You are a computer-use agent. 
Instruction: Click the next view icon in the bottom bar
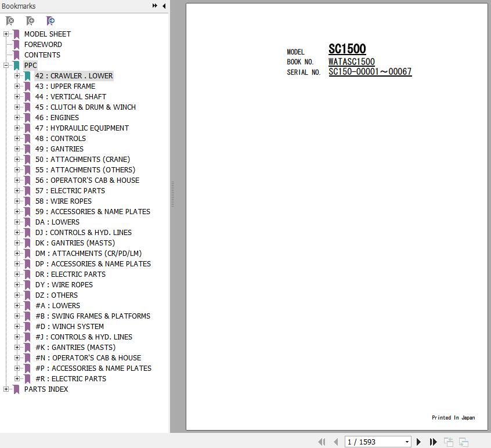pyautogui.click(x=464, y=442)
